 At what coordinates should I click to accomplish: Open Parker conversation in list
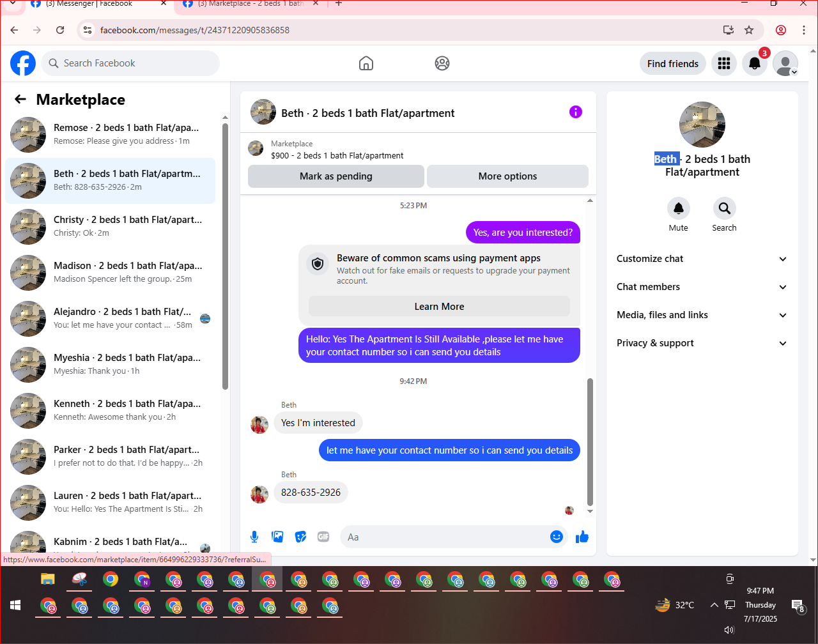110,456
